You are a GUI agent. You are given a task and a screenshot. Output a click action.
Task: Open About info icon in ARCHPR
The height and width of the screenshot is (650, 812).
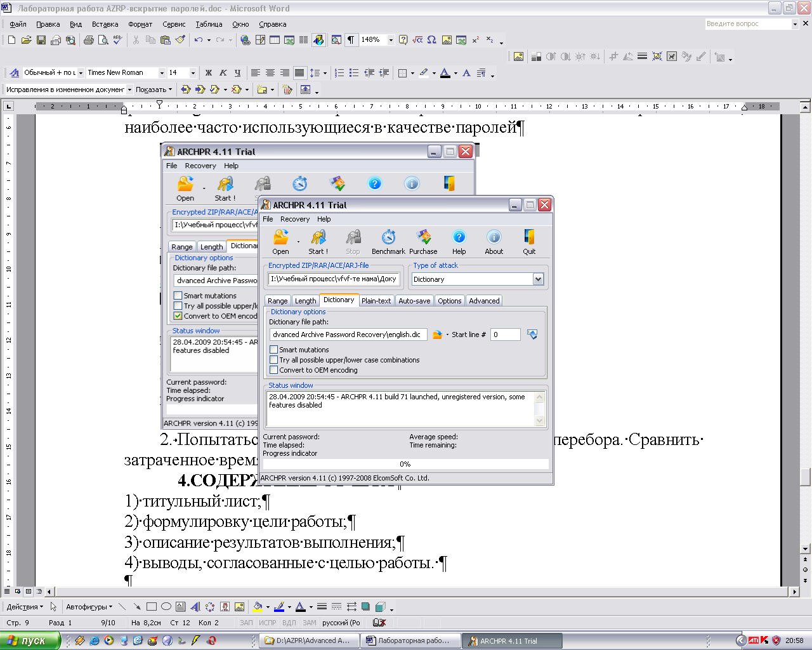(x=494, y=237)
